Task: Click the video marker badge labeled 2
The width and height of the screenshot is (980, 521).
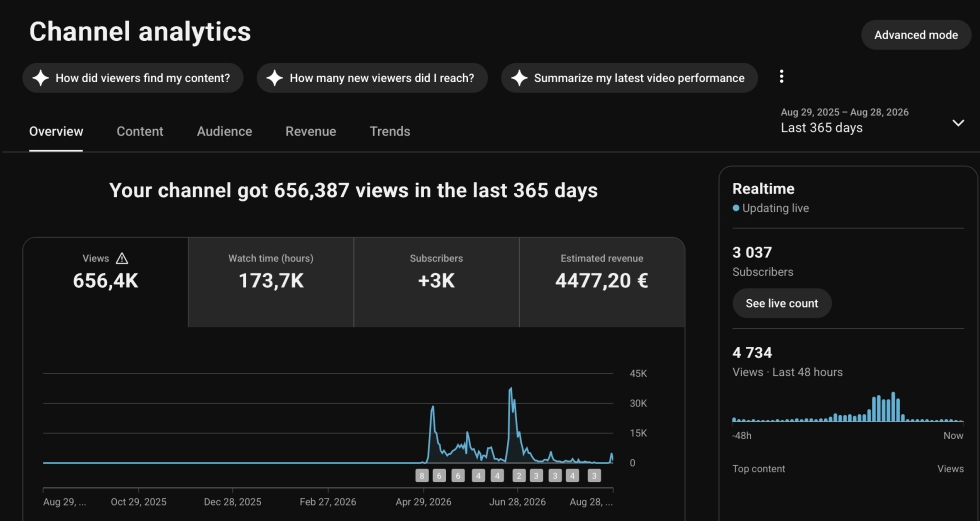Action: 519,476
